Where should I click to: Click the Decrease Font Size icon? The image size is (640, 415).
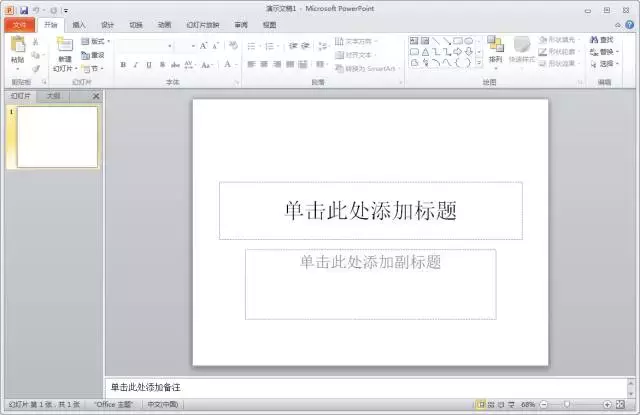[216, 46]
